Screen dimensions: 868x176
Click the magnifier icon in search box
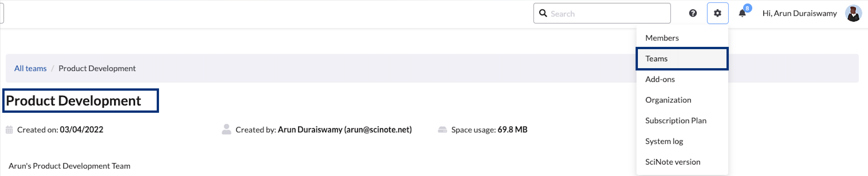tap(543, 13)
